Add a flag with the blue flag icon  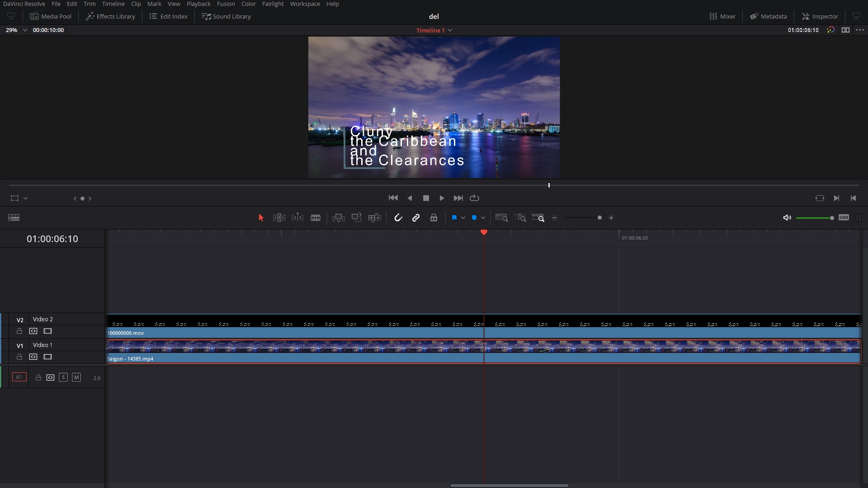coord(454,218)
